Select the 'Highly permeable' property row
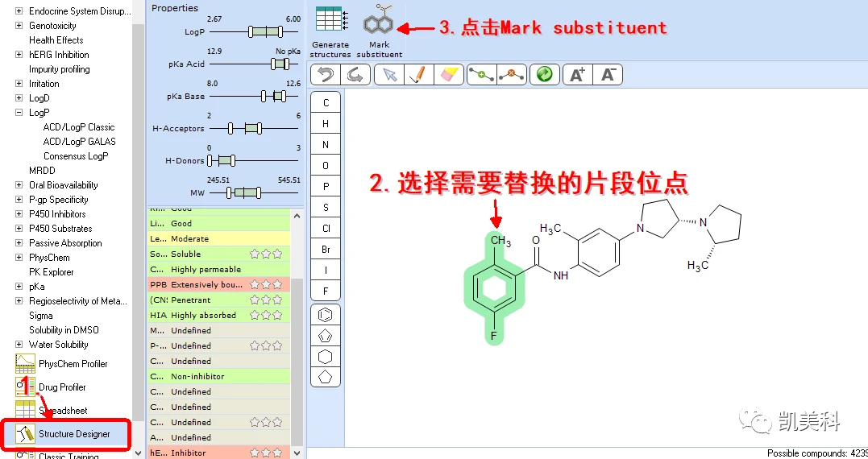Viewport: 868px width, 459px height. point(218,269)
